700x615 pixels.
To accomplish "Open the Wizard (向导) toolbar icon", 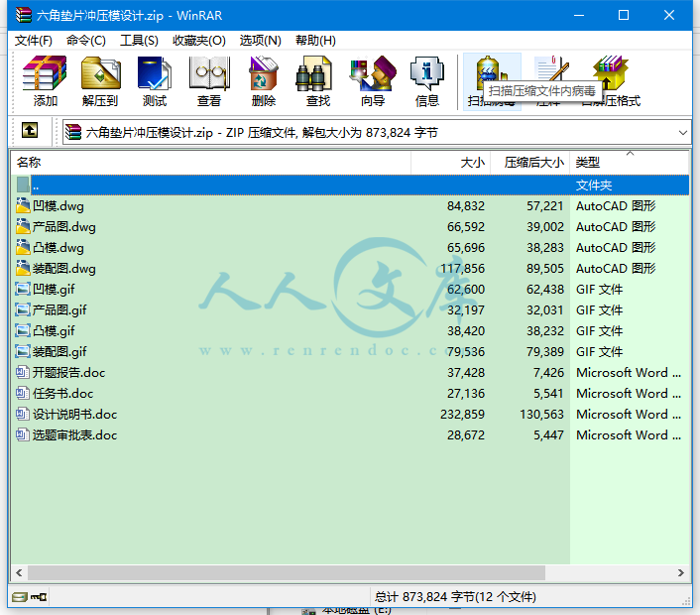I will pos(373,72).
